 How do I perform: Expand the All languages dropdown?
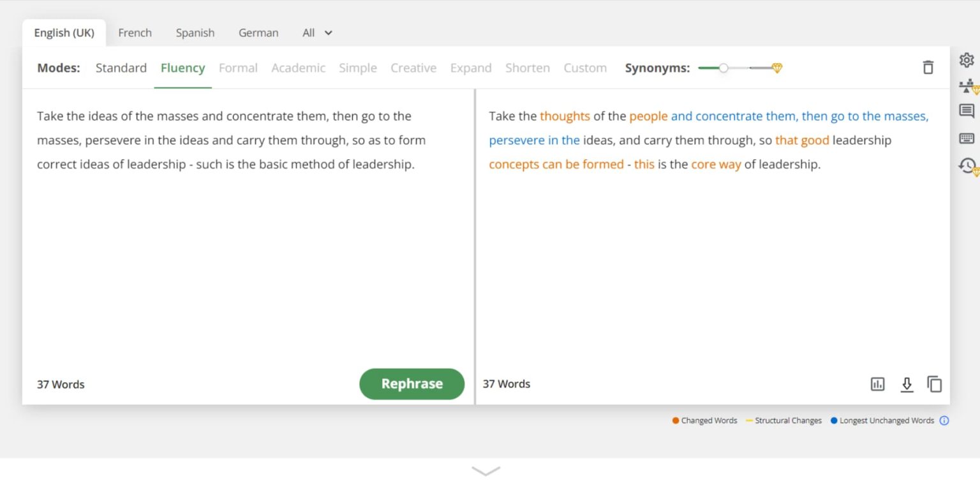(316, 33)
